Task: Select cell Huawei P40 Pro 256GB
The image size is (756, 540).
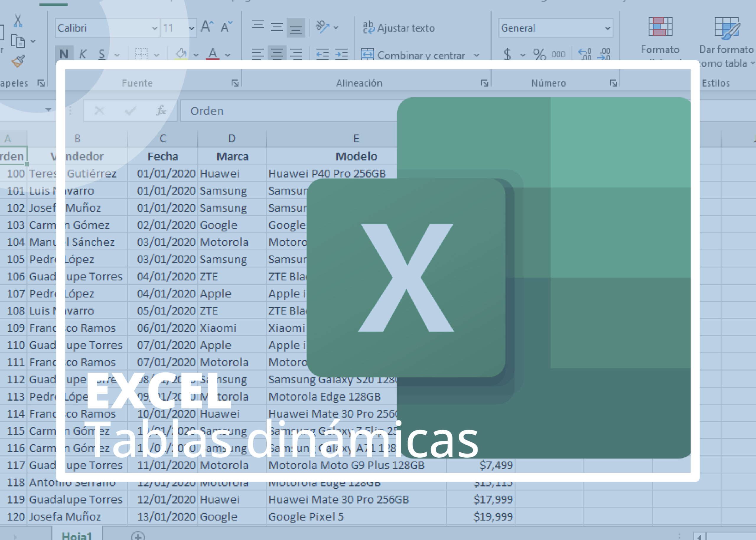Action: pos(332,173)
